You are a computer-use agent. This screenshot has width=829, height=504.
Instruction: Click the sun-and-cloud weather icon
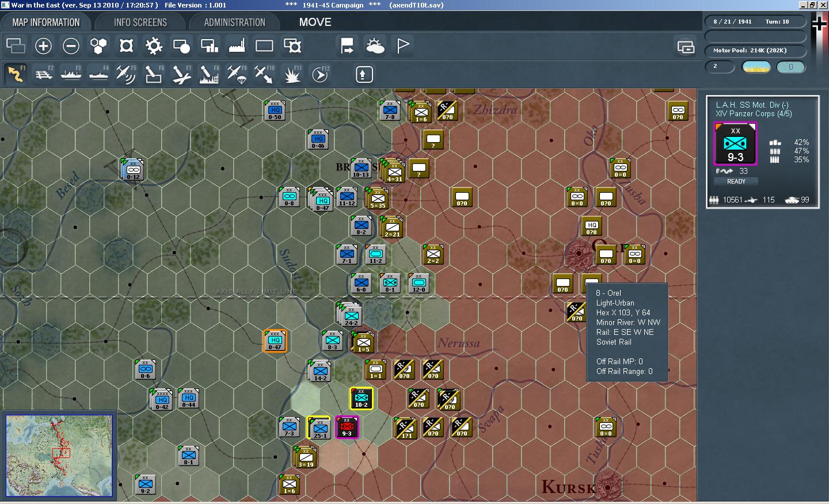375,46
